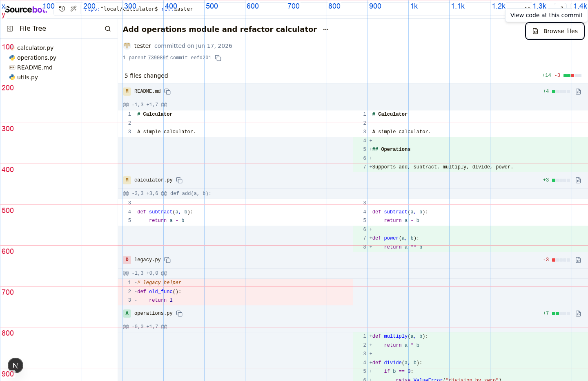
Task: Click README hunk header '@@ -1,3 +1,7 @@'
Action: click(145, 105)
